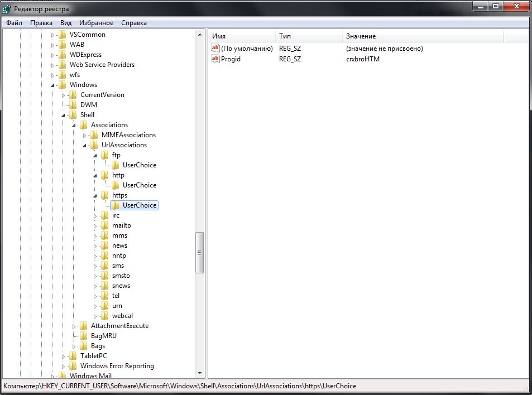Screen dimensions: 532x395
Task: Click the Shell folder icon
Action: coord(73,115)
